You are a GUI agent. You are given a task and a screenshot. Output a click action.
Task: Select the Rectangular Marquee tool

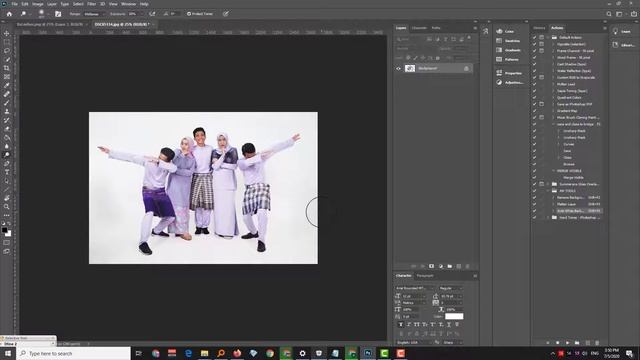tap(7, 42)
